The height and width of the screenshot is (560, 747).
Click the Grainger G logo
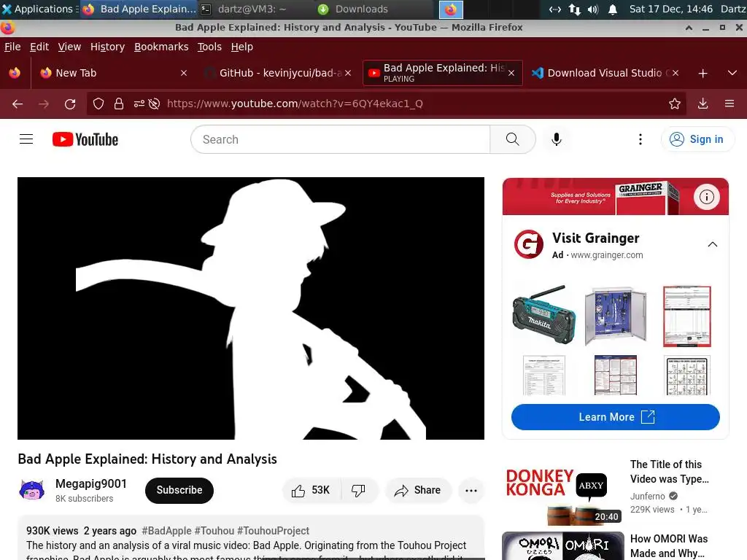point(529,244)
